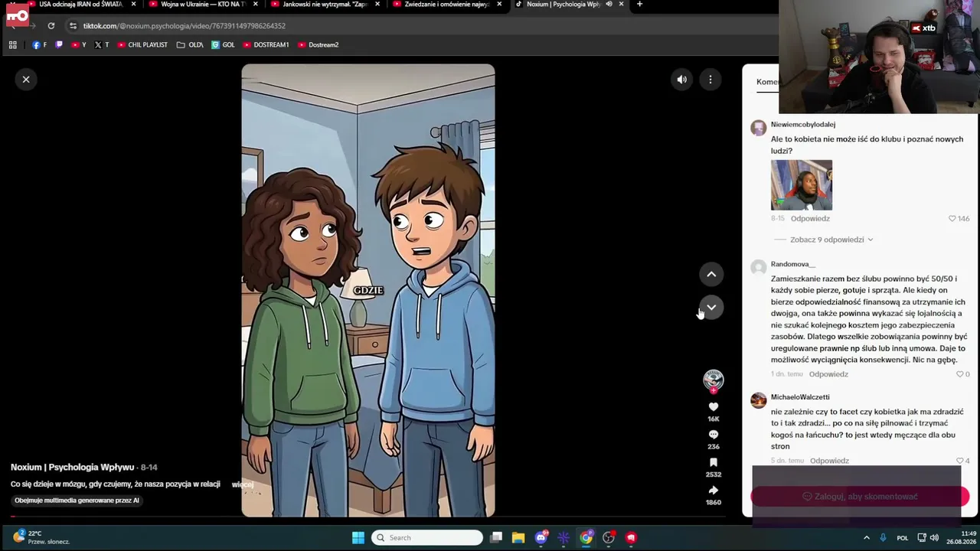Reload the current page
Screen dimensions: 980x551
pyautogui.click(x=51, y=26)
